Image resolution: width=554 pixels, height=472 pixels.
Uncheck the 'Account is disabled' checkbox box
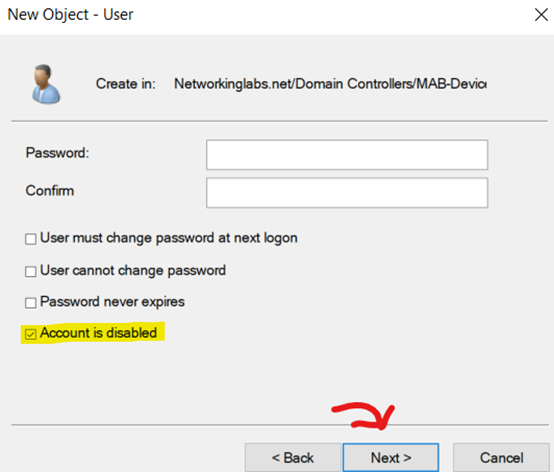[x=31, y=334]
